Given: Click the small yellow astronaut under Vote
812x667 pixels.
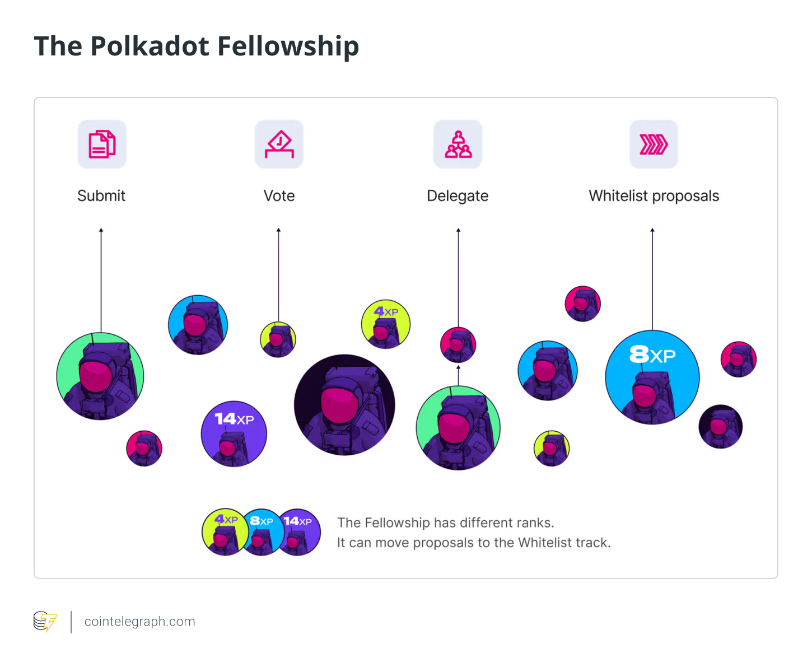Looking at the screenshot, I should tap(278, 339).
